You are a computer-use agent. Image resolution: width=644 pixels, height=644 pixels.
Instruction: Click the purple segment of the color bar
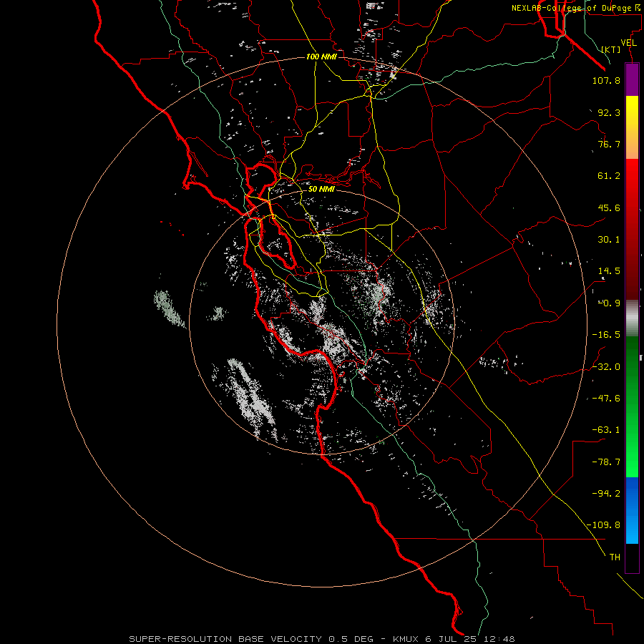tap(632, 79)
